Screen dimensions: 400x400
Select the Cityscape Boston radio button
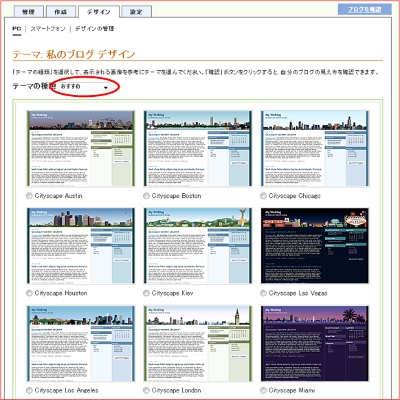tap(146, 196)
